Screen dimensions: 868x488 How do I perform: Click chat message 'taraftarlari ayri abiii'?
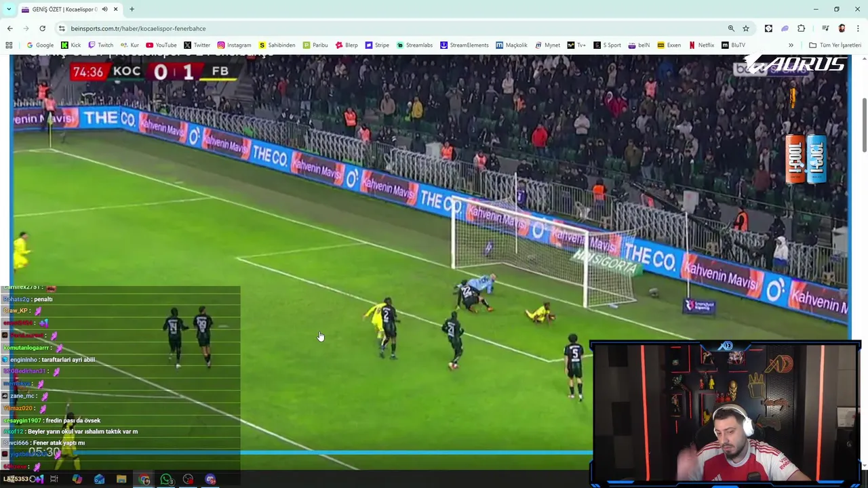click(68, 360)
